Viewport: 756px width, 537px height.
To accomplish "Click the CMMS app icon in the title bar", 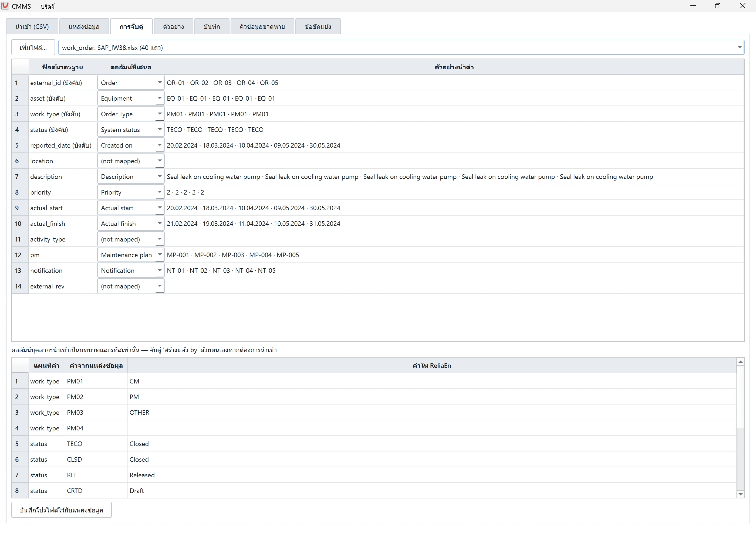I will [5, 6].
